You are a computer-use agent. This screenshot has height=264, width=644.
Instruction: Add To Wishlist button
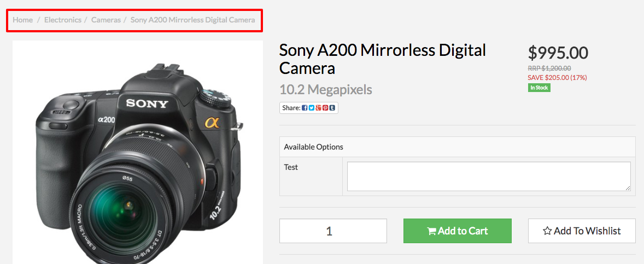582,231
